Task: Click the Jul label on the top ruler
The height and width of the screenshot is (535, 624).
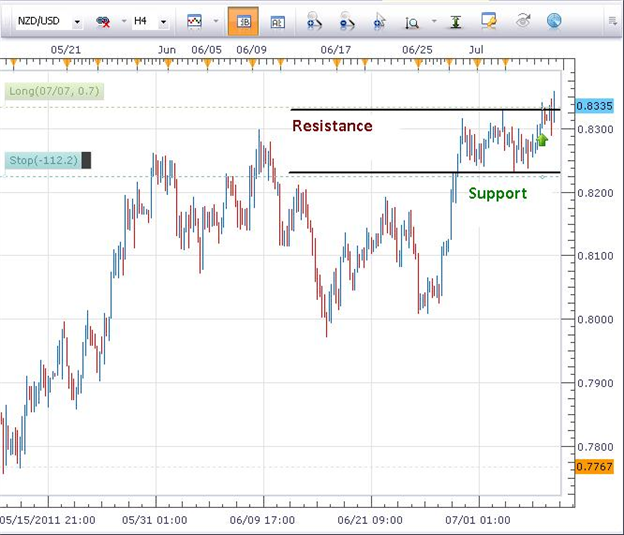Action: tap(476, 50)
